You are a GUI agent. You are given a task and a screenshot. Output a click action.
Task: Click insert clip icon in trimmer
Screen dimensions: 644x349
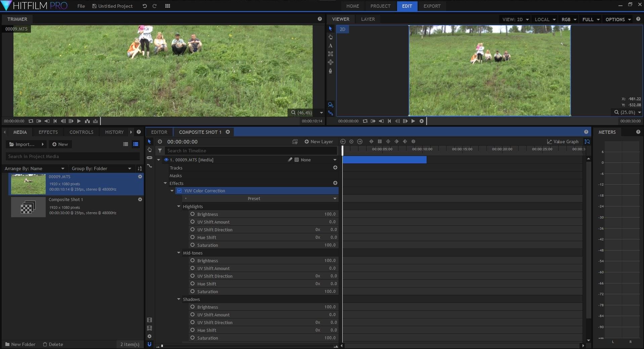[x=87, y=121]
